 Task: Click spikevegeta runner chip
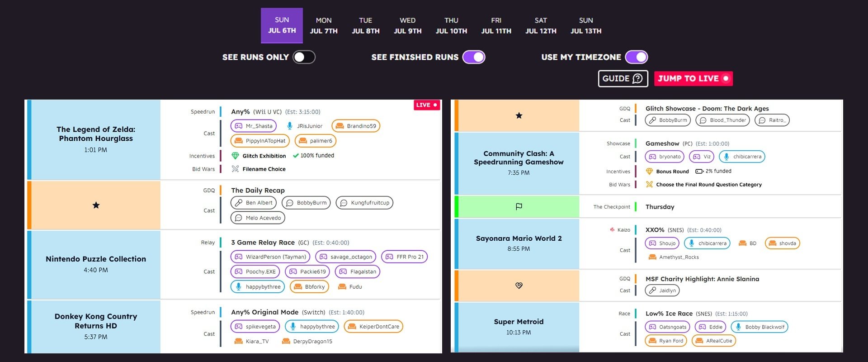pos(255,326)
